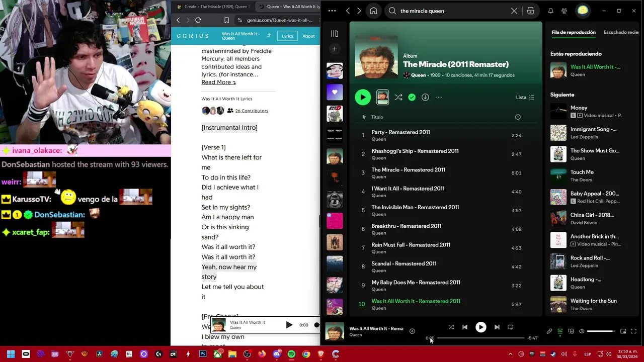Click the Spotify playback progress bar
The width and height of the screenshot is (644, 362).
480,338
